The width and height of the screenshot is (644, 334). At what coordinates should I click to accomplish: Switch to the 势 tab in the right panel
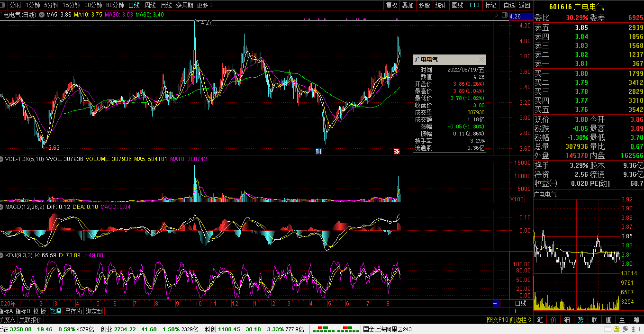coord(581,320)
